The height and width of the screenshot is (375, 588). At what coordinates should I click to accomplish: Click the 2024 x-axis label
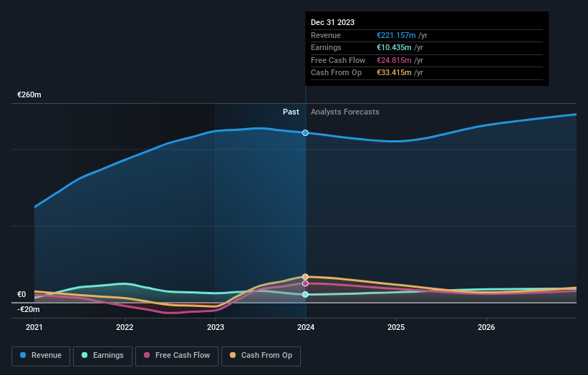(306, 328)
